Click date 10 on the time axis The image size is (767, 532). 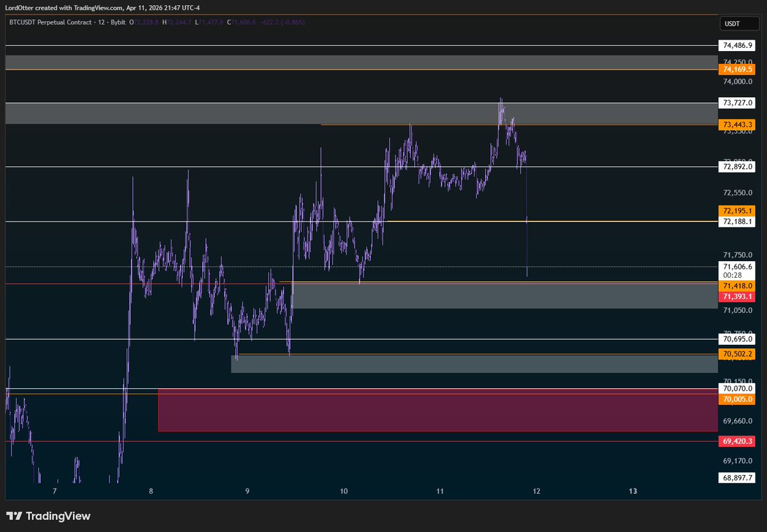pyautogui.click(x=344, y=491)
